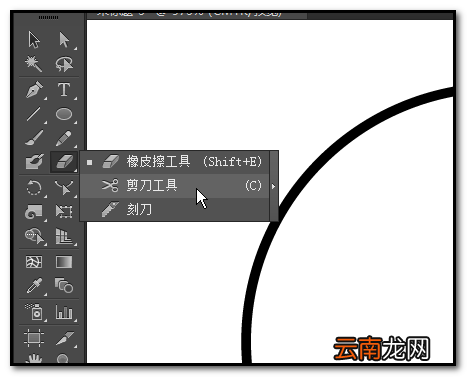The height and width of the screenshot is (377, 467).
Task: Select the Paintbrush tool
Action: click(x=34, y=138)
